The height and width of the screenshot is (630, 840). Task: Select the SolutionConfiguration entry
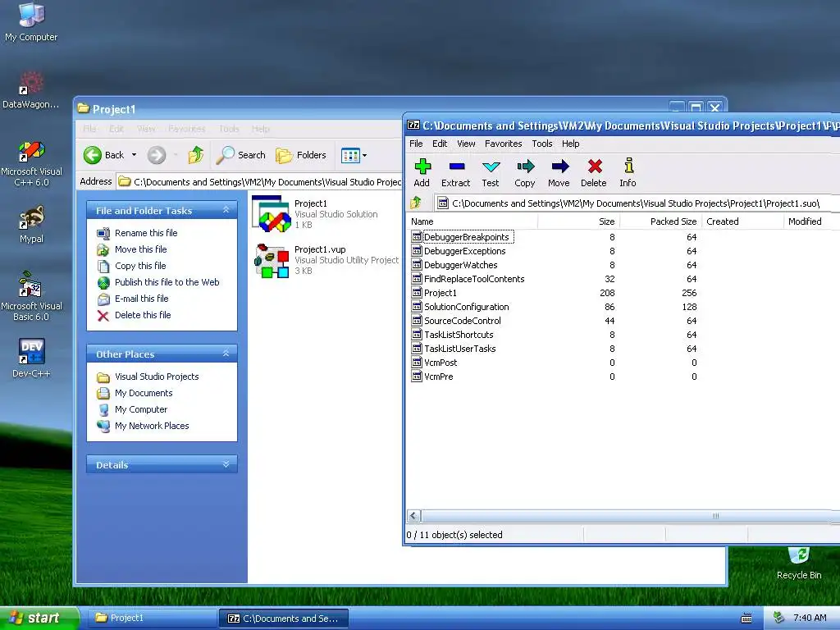click(x=466, y=307)
